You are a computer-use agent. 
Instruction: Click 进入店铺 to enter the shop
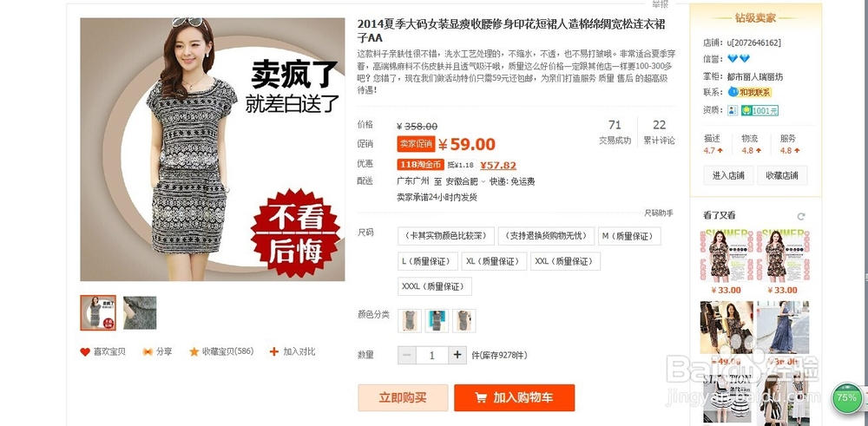(x=728, y=175)
